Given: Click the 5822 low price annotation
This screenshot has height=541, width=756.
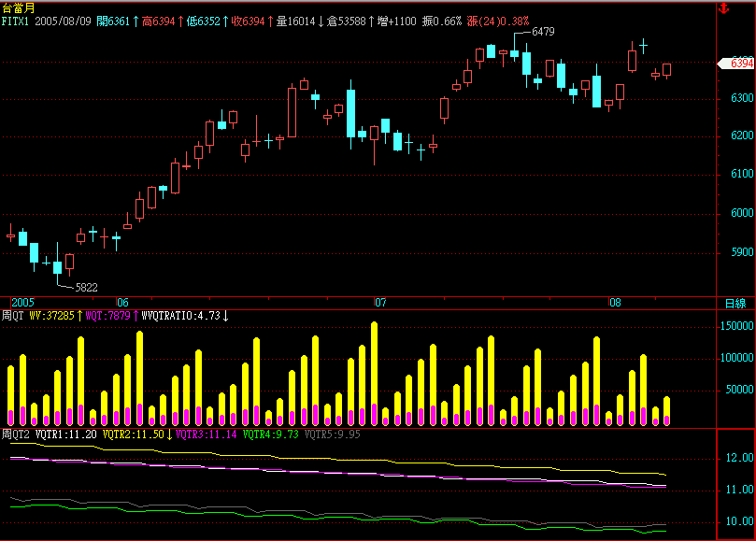Looking at the screenshot, I should click(x=86, y=287).
